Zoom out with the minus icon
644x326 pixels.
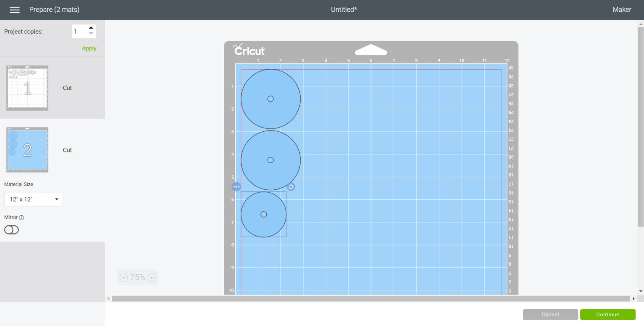click(x=124, y=277)
